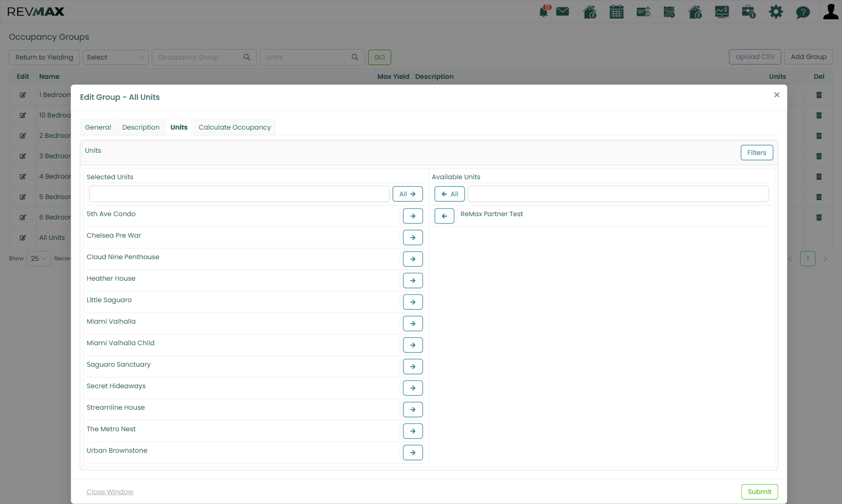Viewport: 842px width, 504px height.
Task: Open the calendar grid icon
Action: pyautogui.click(x=616, y=12)
